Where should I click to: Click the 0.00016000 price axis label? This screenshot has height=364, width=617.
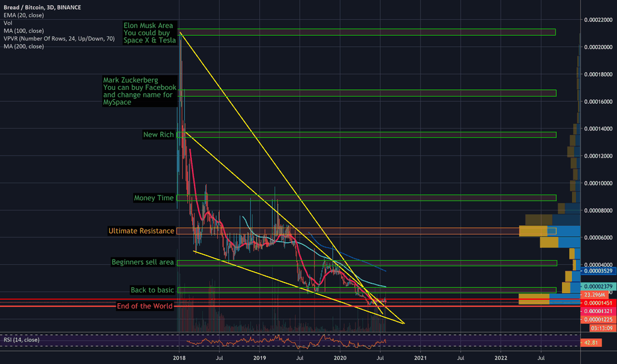tap(598, 101)
